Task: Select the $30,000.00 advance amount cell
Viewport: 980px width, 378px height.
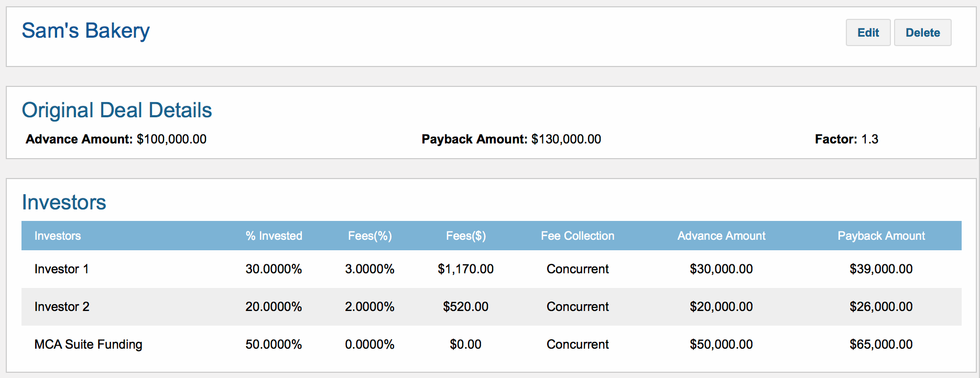Action: (x=721, y=269)
